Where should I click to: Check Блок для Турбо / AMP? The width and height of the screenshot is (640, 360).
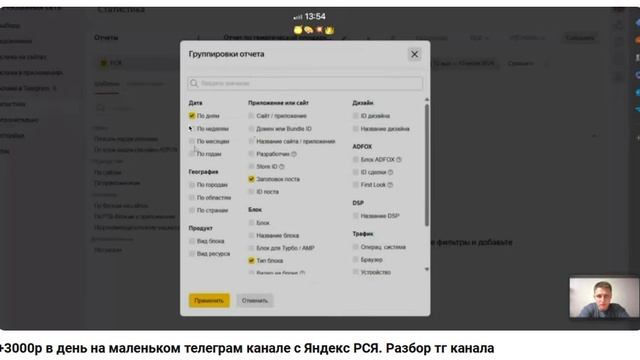[251, 248]
